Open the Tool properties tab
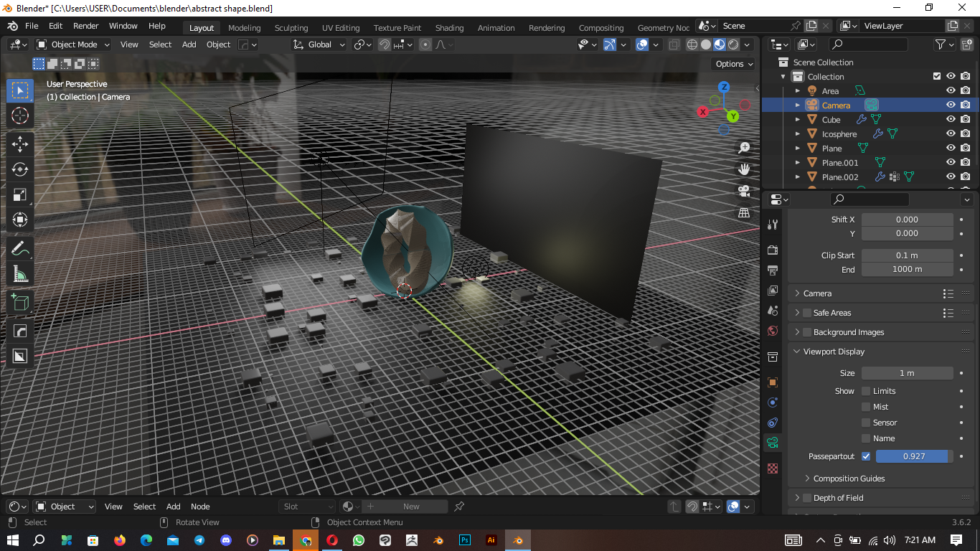 tap(773, 225)
